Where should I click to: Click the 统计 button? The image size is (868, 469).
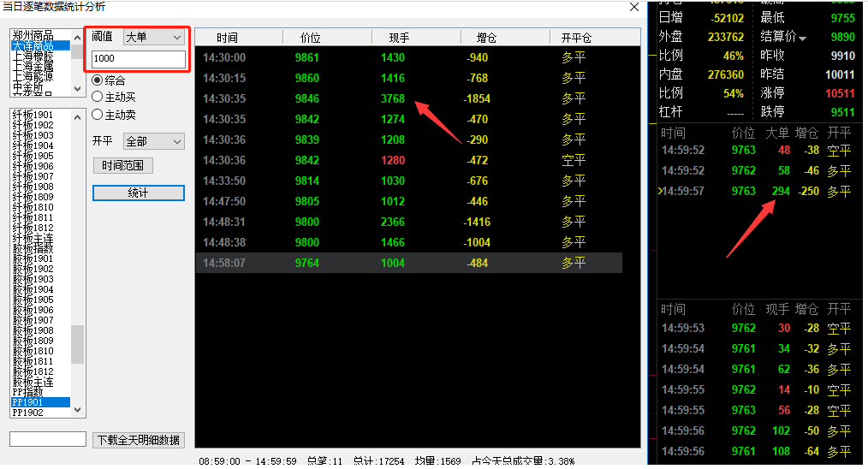[x=139, y=193]
